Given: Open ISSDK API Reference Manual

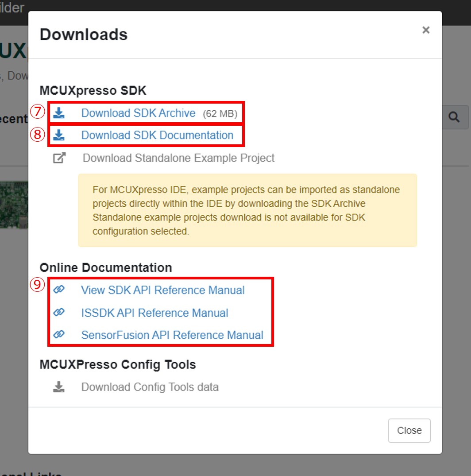Looking at the screenshot, I should 154,313.
